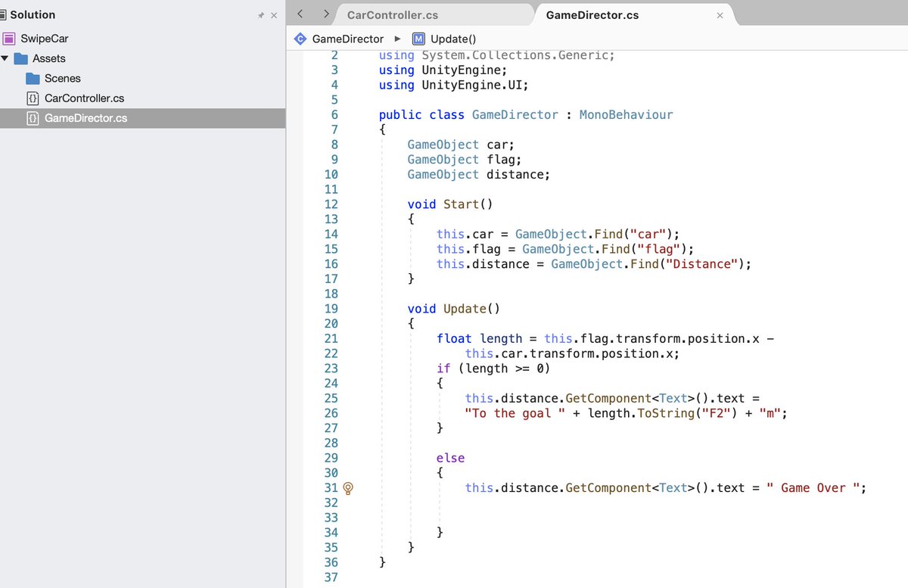Click the Assets folder icon

click(x=20, y=58)
